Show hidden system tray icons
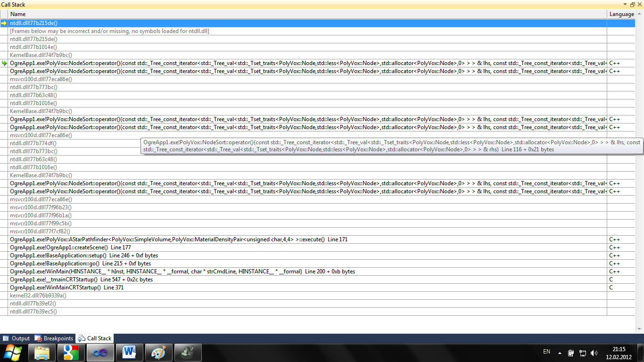 coord(560,353)
